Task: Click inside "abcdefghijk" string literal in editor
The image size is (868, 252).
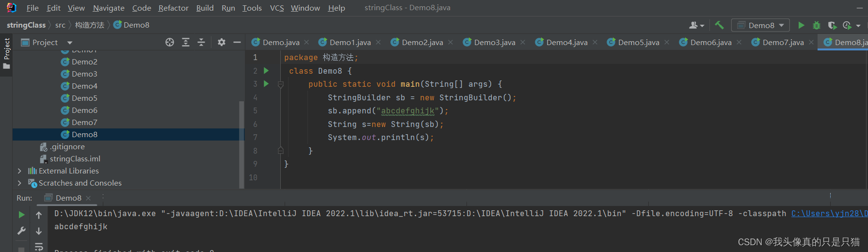Action: [x=408, y=111]
